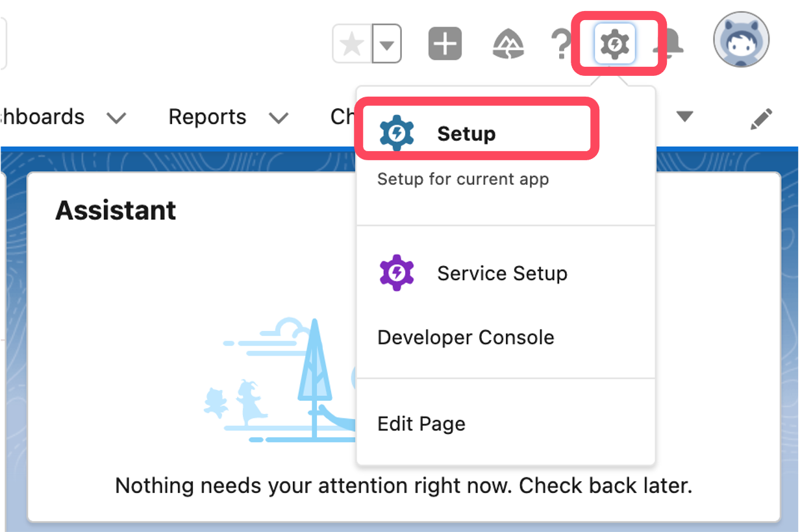Click the Help question mark icon
800x532 pixels.
pyautogui.click(x=560, y=45)
